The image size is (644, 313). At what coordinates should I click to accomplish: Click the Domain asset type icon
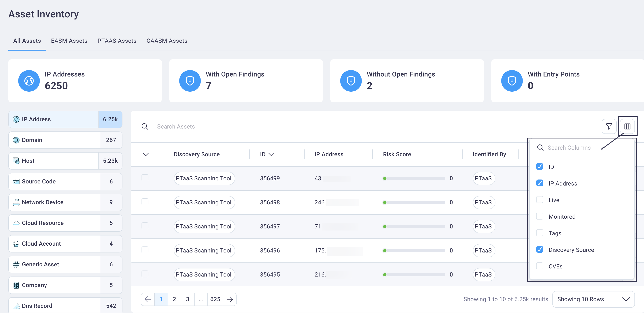coord(16,140)
